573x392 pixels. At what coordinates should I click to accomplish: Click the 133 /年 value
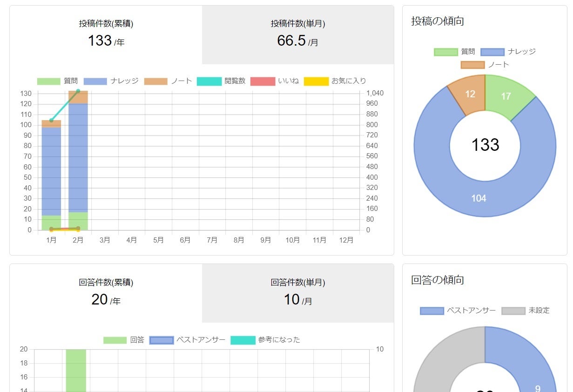click(106, 41)
